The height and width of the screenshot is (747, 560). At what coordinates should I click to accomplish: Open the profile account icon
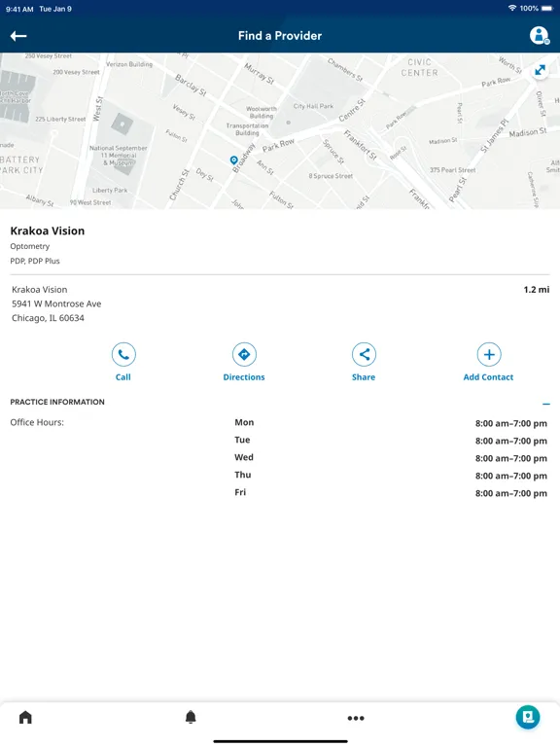pyautogui.click(x=539, y=35)
